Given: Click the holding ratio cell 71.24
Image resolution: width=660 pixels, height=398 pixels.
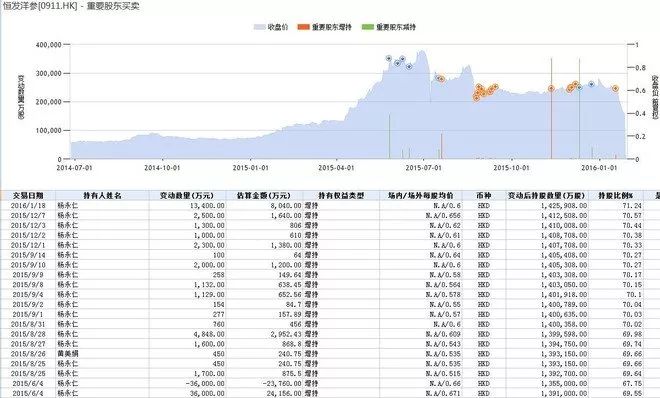Looking at the screenshot, I should click(x=632, y=206).
